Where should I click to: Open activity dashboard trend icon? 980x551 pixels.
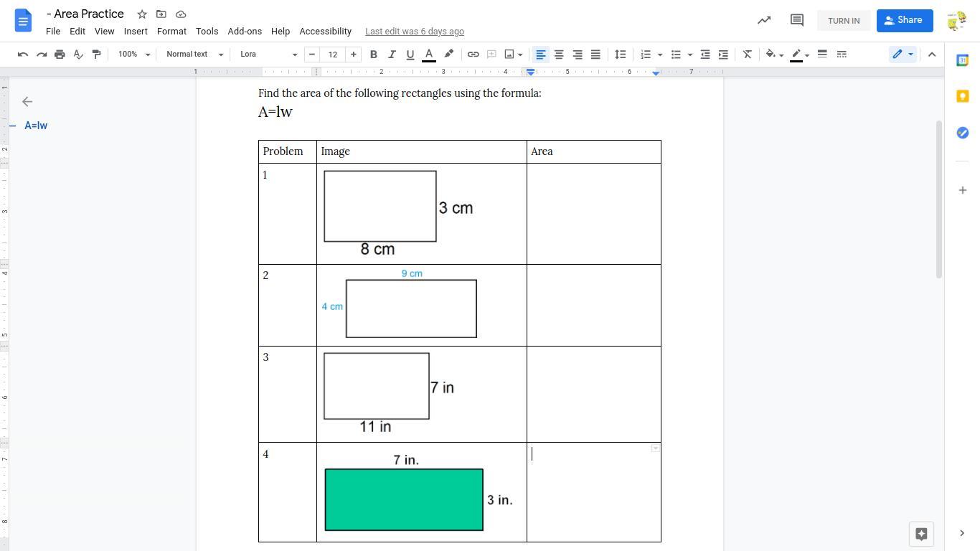764,21
